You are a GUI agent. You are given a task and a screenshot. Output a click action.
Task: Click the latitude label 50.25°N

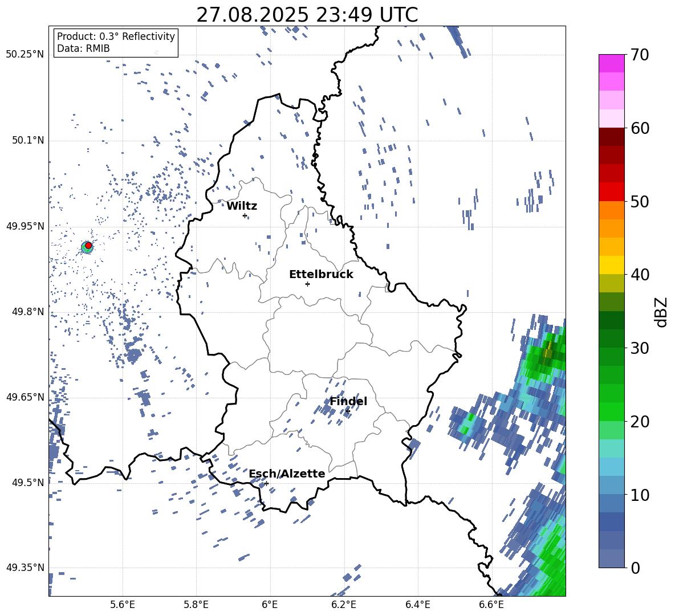tap(25, 55)
